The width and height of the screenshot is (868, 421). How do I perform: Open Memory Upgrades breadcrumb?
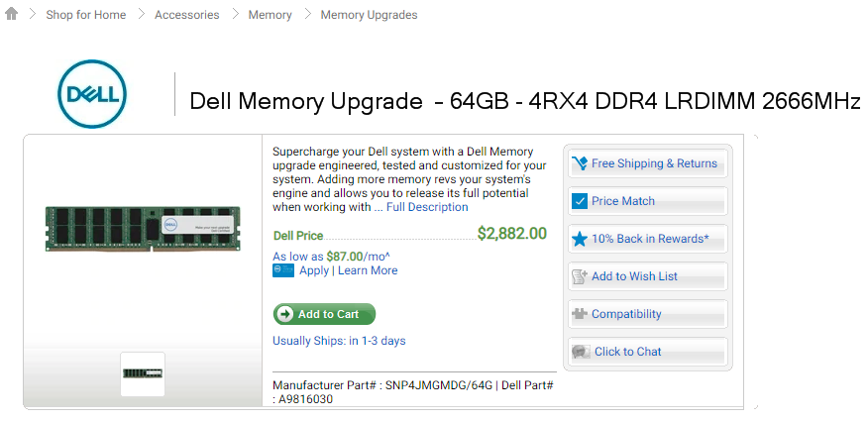[369, 15]
